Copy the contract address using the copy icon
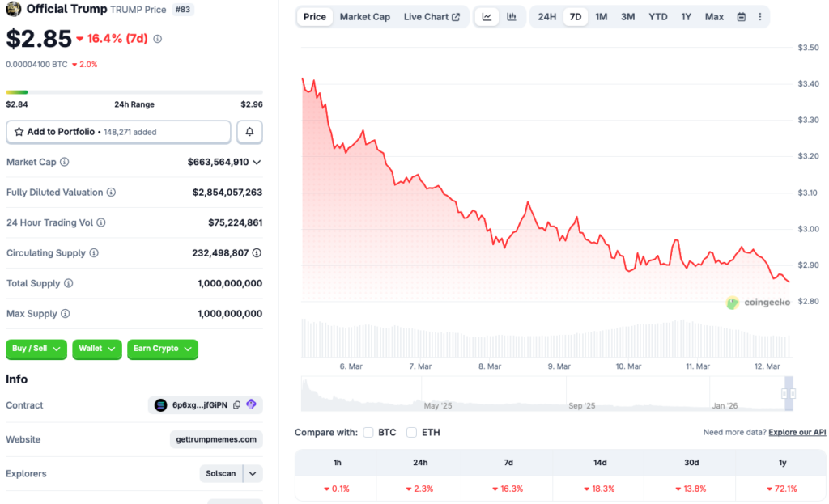829x504 pixels. coord(237,404)
